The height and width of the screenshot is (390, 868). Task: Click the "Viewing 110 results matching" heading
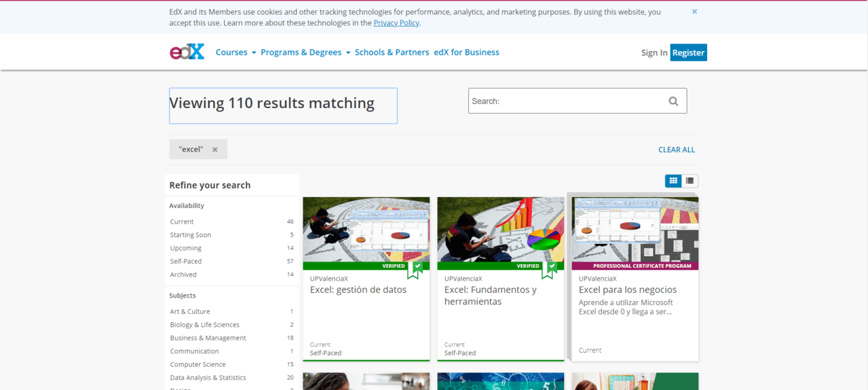(x=271, y=103)
